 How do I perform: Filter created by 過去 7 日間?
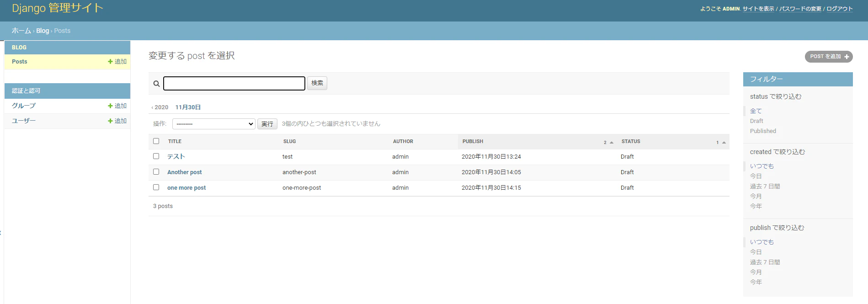765,187
